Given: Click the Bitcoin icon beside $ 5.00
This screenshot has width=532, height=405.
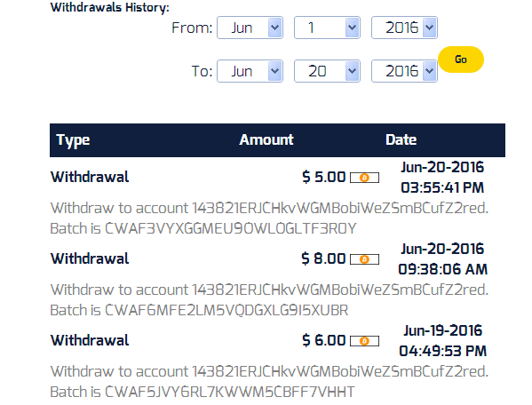Looking at the screenshot, I should (x=364, y=178).
